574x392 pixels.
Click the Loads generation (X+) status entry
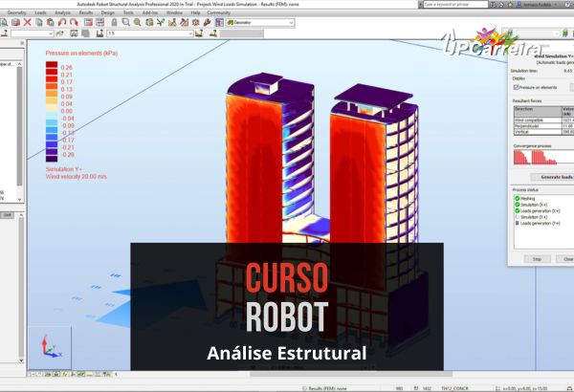(540, 211)
